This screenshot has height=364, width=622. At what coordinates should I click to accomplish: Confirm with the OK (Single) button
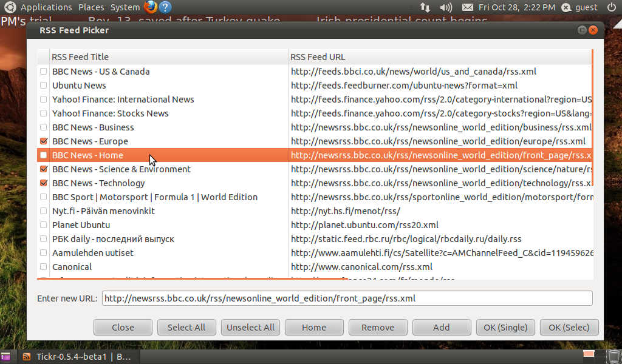click(505, 328)
